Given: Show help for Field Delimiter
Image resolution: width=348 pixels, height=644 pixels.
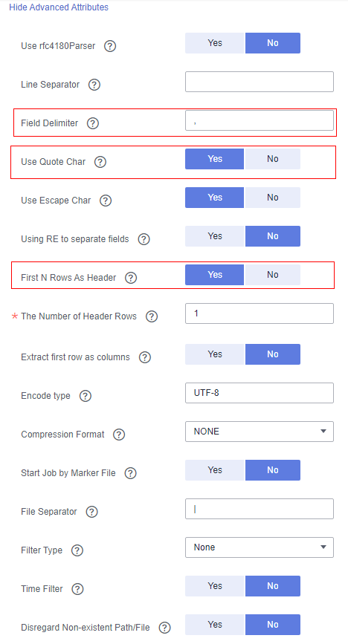Looking at the screenshot, I should coord(93,123).
